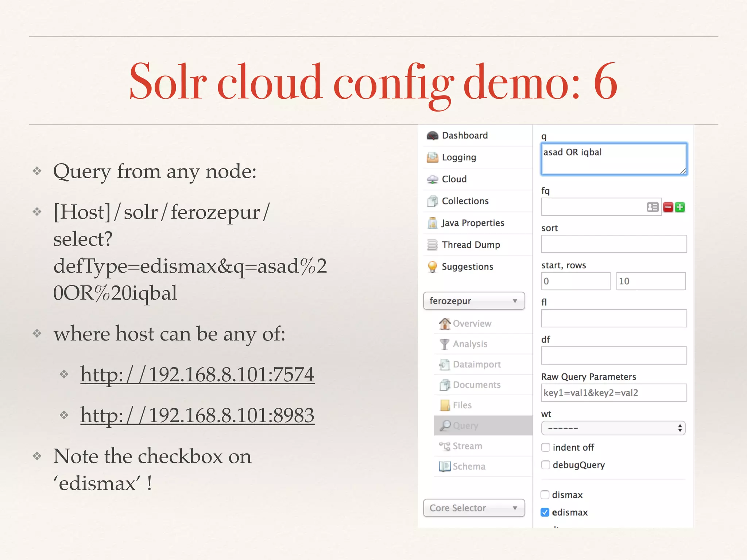Click the Cloud network icon
This screenshot has height=560, width=747.
[432, 179]
